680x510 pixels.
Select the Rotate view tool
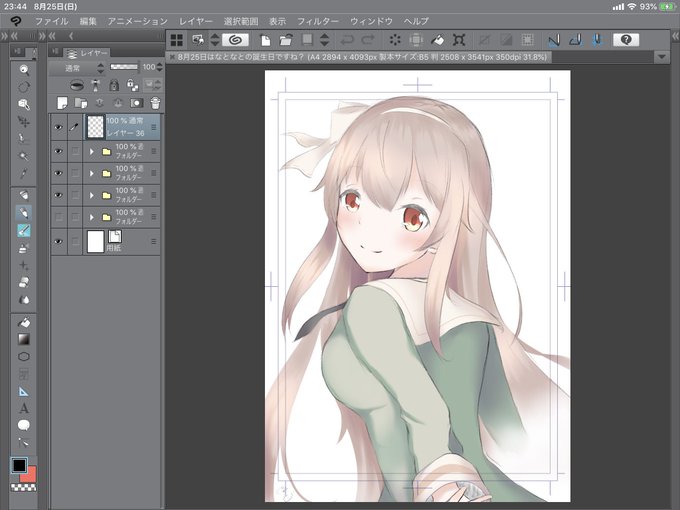(x=24, y=87)
